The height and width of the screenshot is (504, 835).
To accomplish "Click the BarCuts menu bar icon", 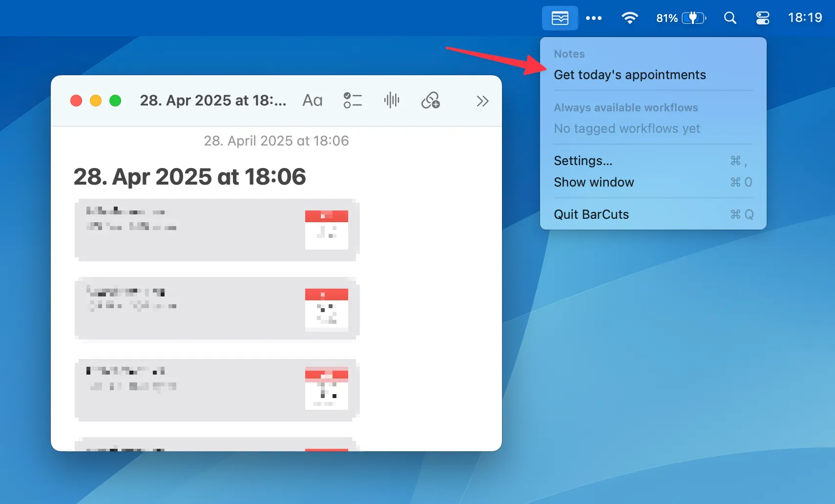I will coord(560,18).
